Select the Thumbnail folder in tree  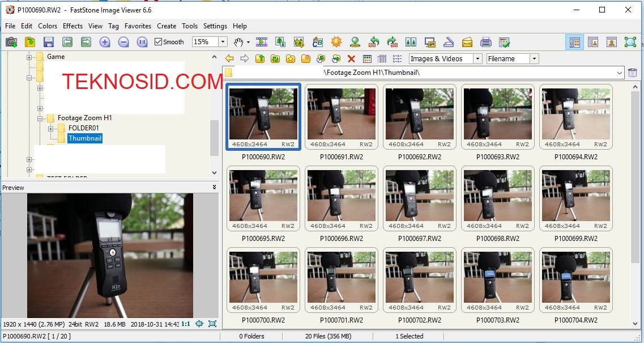[84, 138]
